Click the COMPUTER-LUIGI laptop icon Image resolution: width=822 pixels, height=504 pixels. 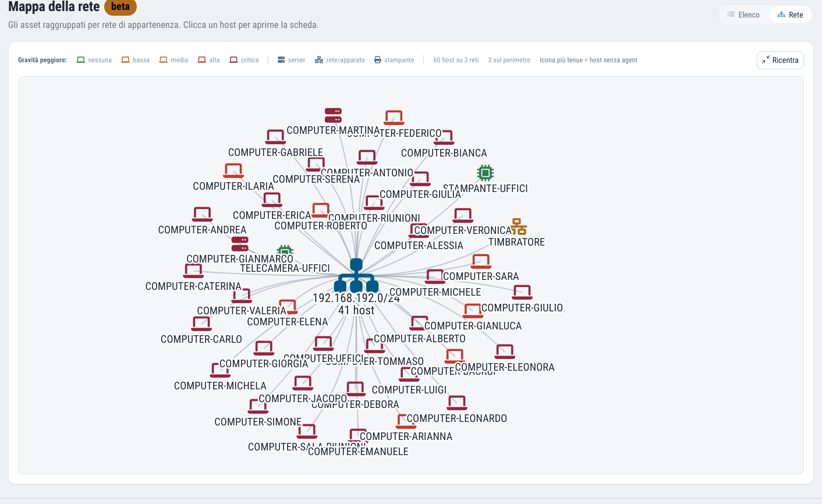point(409,375)
